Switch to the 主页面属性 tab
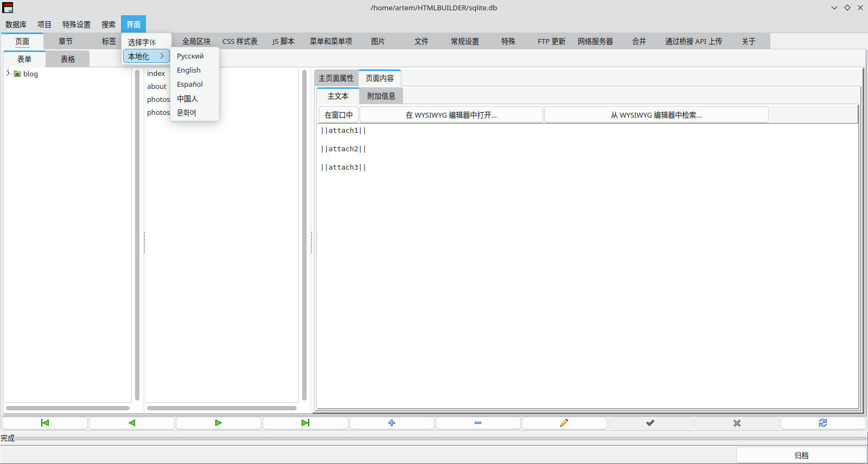The height and width of the screenshot is (464, 868). [x=336, y=79]
